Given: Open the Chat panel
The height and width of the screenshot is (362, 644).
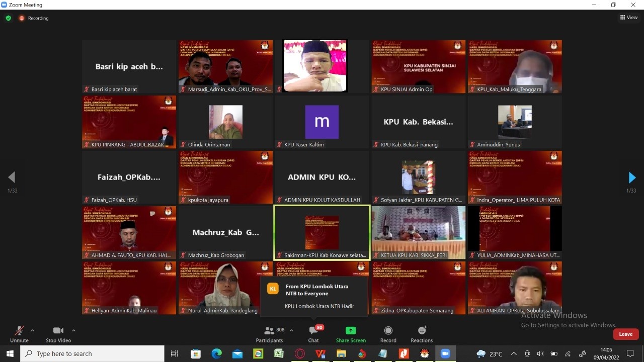Looking at the screenshot, I should [x=313, y=334].
